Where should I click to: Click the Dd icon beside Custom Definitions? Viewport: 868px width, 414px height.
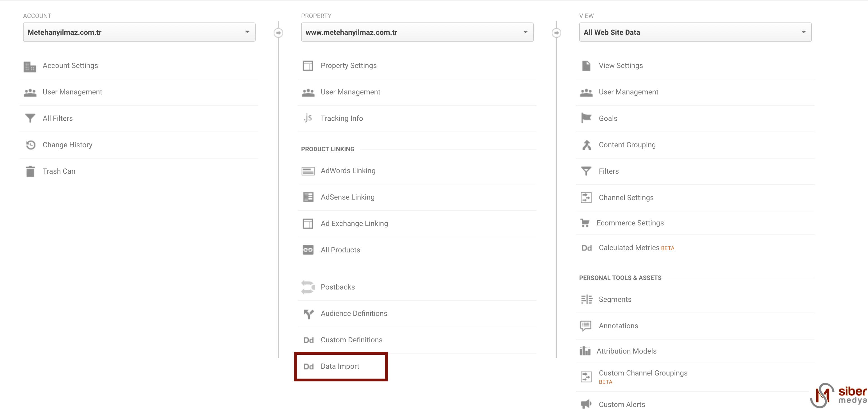click(x=308, y=340)
